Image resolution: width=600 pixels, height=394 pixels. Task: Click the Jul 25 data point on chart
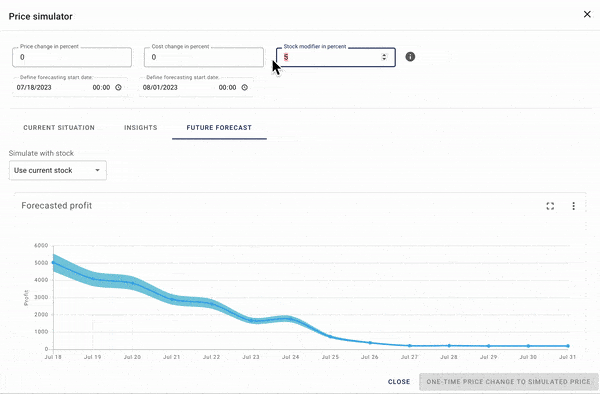point(330,336)
